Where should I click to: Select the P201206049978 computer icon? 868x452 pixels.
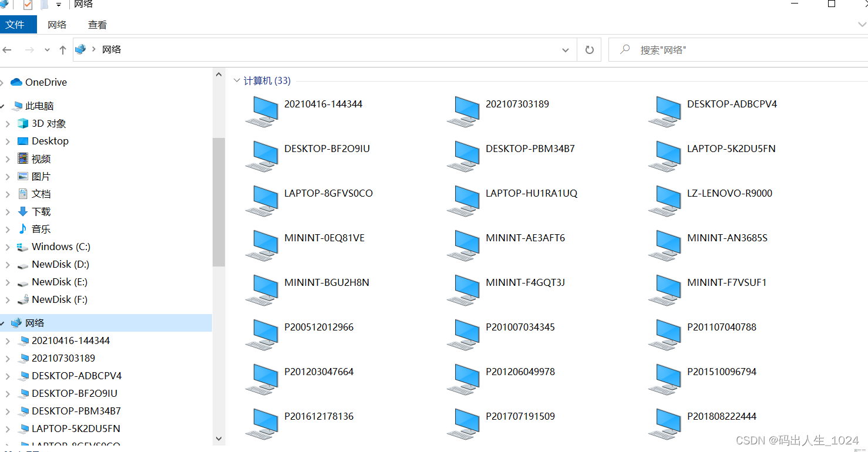463,379
